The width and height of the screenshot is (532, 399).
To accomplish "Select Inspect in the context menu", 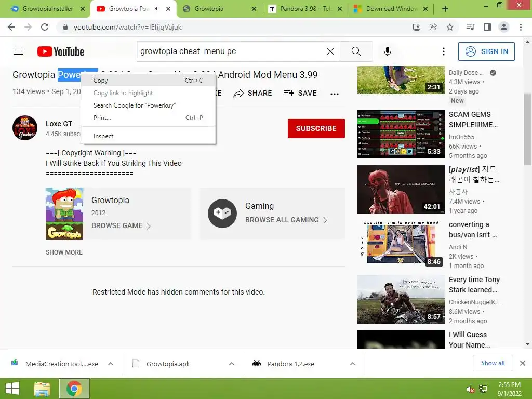I will coord(148,136).
